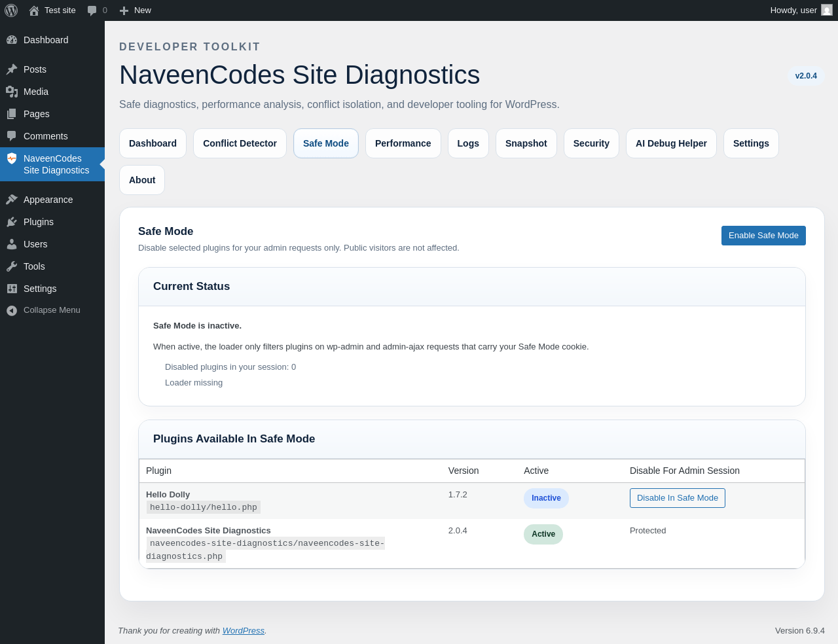This screenshot has width=838, height=644.
Task: Click the WordPress logo icon
Action: (x=11, y=10)
